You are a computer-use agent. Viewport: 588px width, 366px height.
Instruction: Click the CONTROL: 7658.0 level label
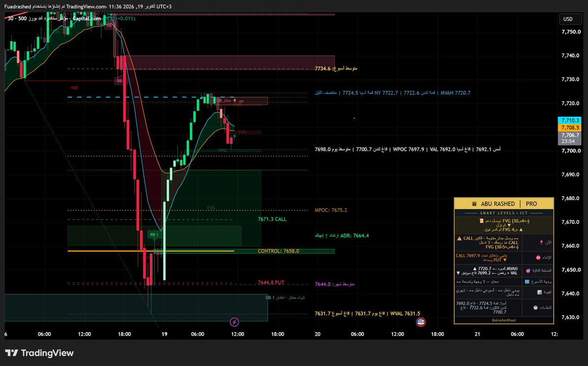(278, 251)
